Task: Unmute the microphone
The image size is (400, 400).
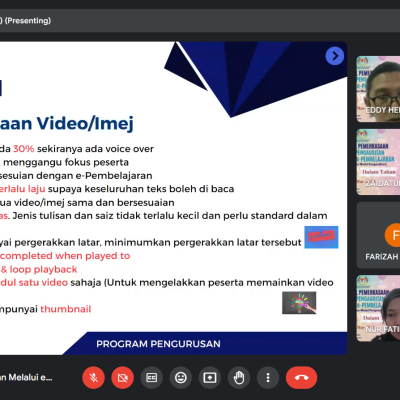Action: click(x=94, y=378)
